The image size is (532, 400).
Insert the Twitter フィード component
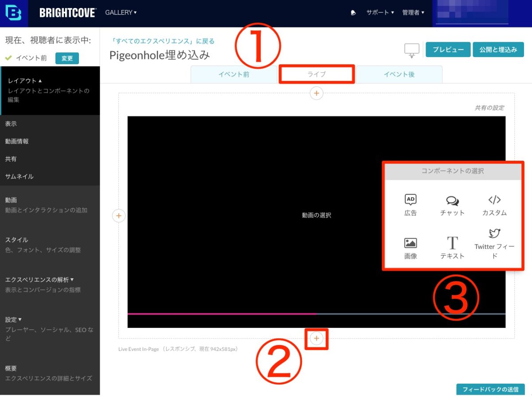494,244
